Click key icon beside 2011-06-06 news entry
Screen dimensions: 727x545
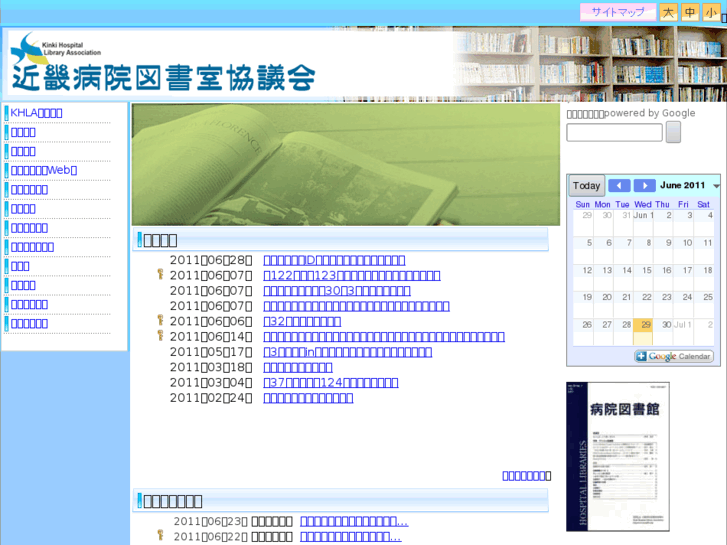(x=160, y=320)
